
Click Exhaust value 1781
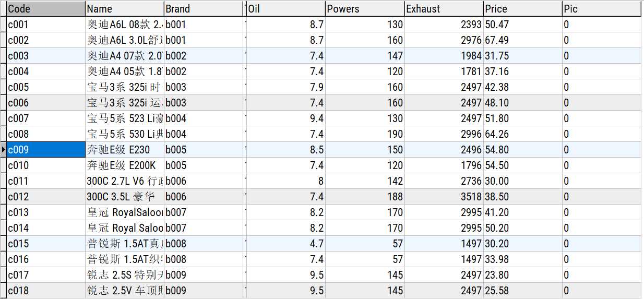(x=444, y=71)
